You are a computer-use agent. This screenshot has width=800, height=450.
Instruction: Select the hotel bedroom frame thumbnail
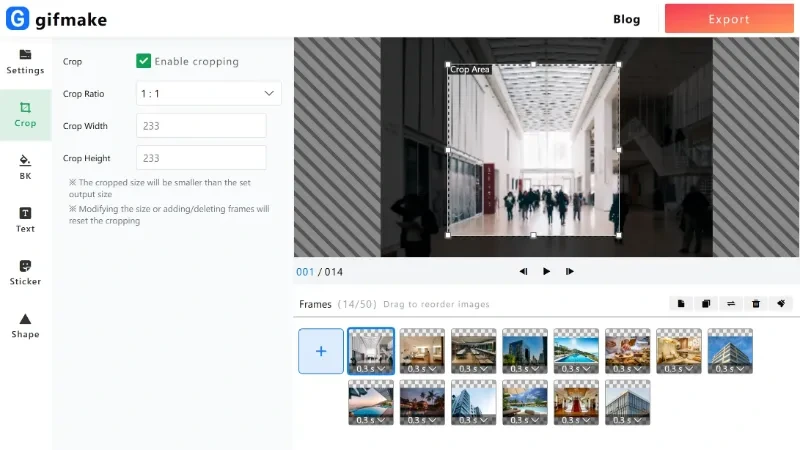(x=422, y=351)
